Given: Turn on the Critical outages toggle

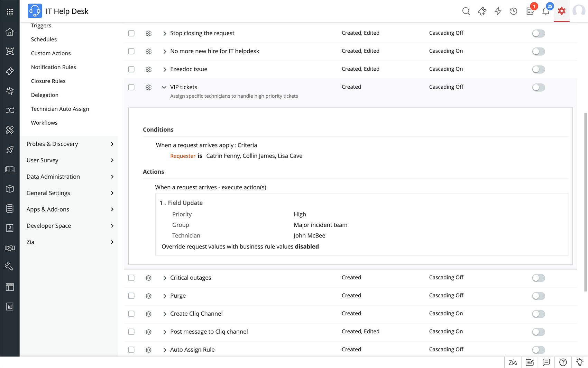Looking at the screenshot, I should [x=538, y=278].
